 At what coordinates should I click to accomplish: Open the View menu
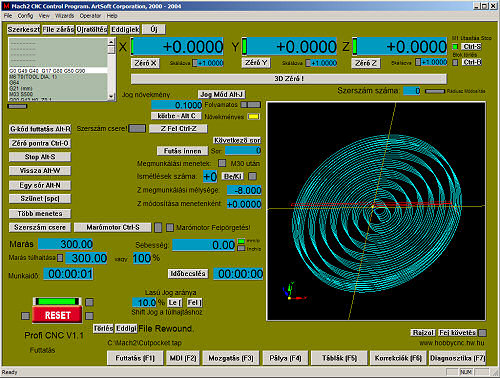click(44, 16)
